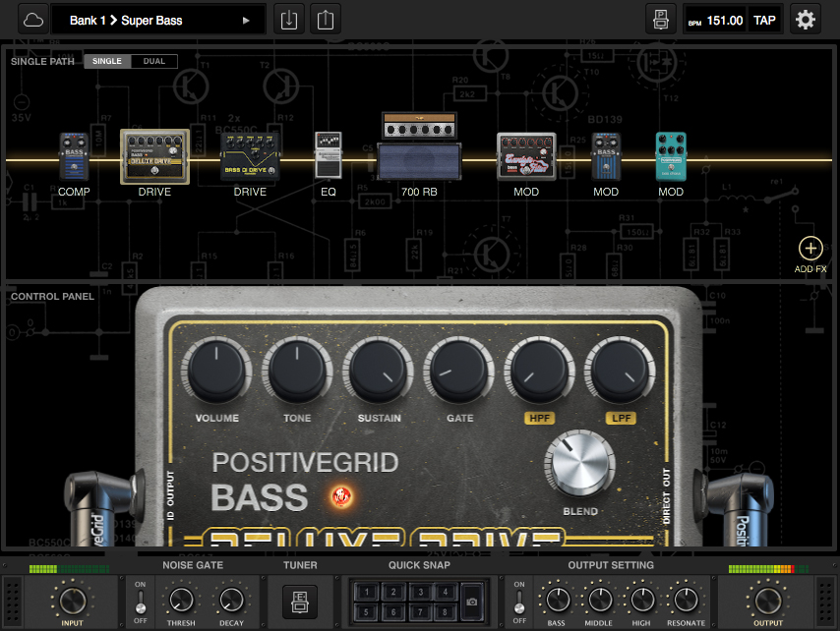The width and height of the screenshot is (840, 631).
Task: Click the ADD FX button
Action: coord(810,249)
